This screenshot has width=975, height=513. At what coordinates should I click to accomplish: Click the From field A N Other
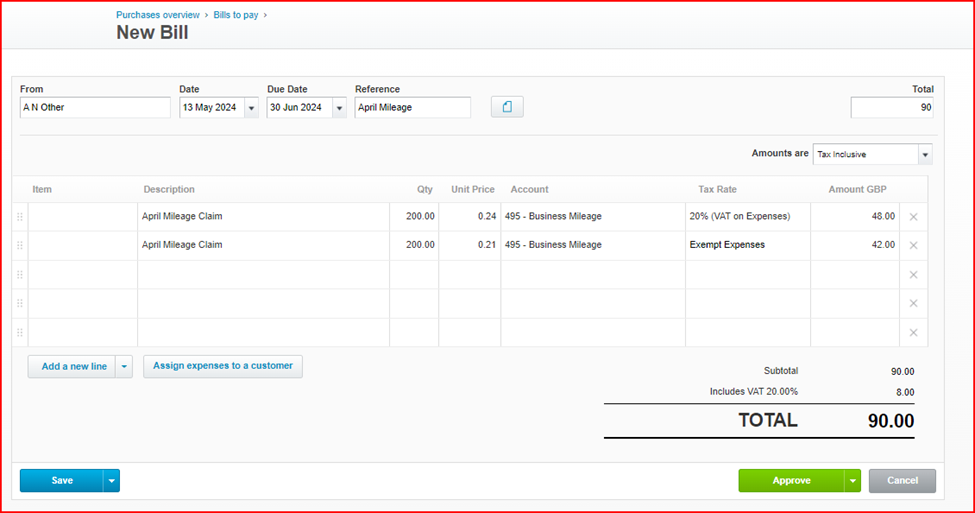[95, 108]
